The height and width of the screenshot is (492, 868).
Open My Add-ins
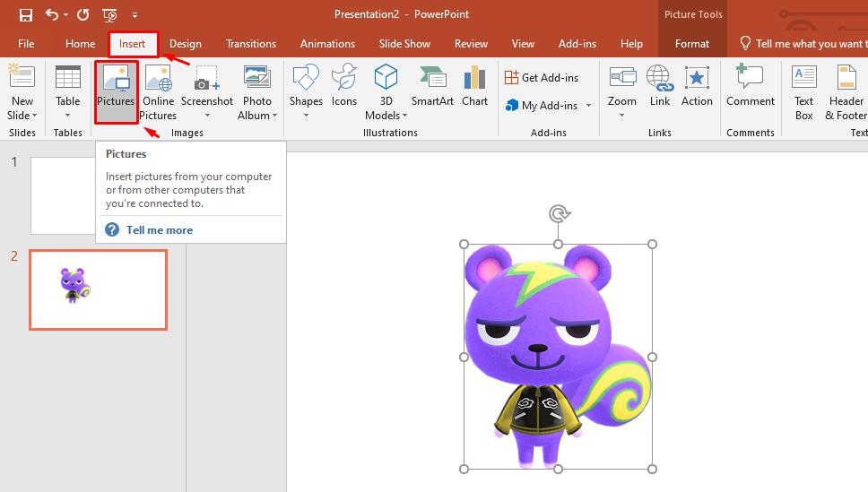pos(542,105)
